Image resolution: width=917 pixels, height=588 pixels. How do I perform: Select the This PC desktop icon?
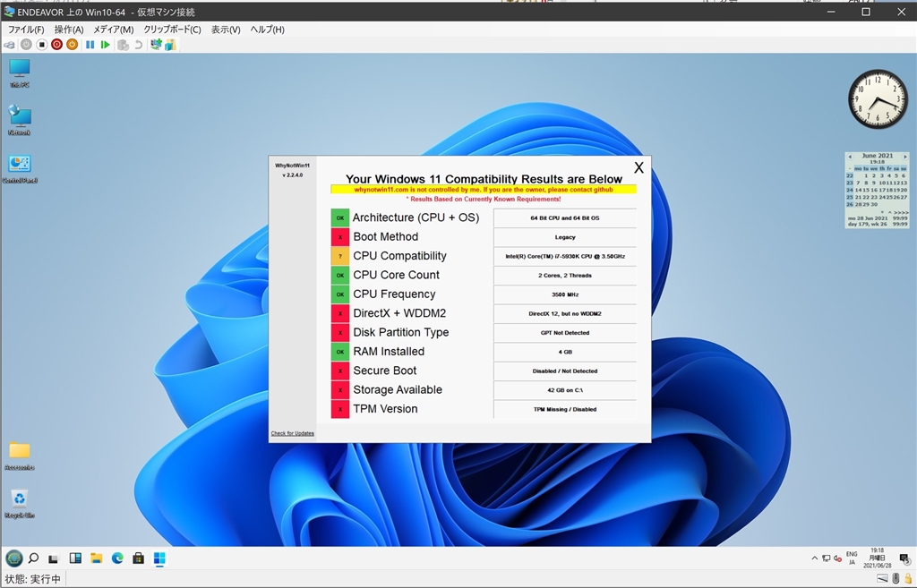tap(20, 72)
